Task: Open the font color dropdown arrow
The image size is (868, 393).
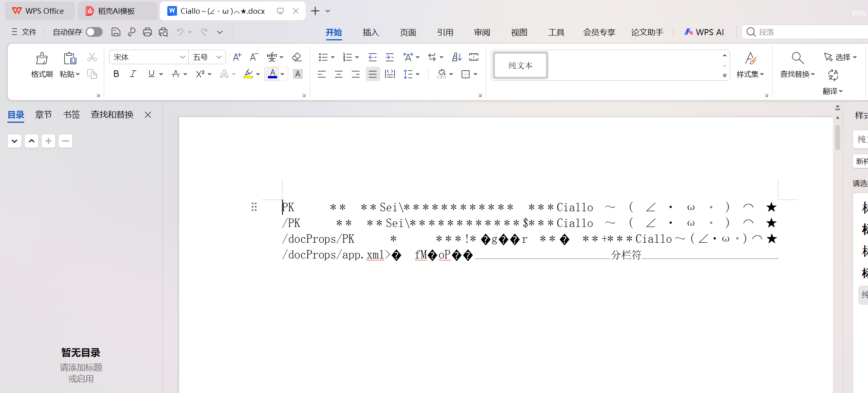Action: 282,74
